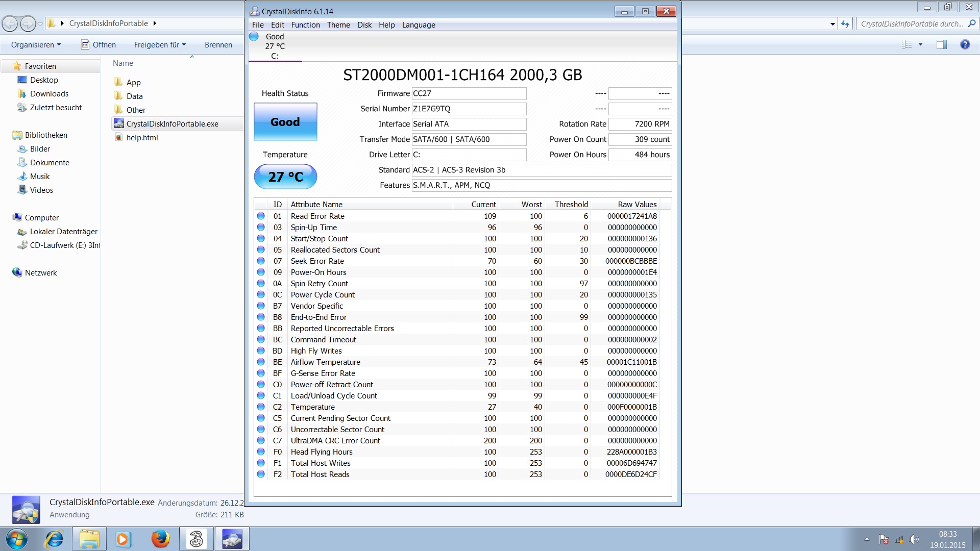This screenshot has width=980, height=551.
Task: Click the Explorer help question icon
Action: click(965, 45)
